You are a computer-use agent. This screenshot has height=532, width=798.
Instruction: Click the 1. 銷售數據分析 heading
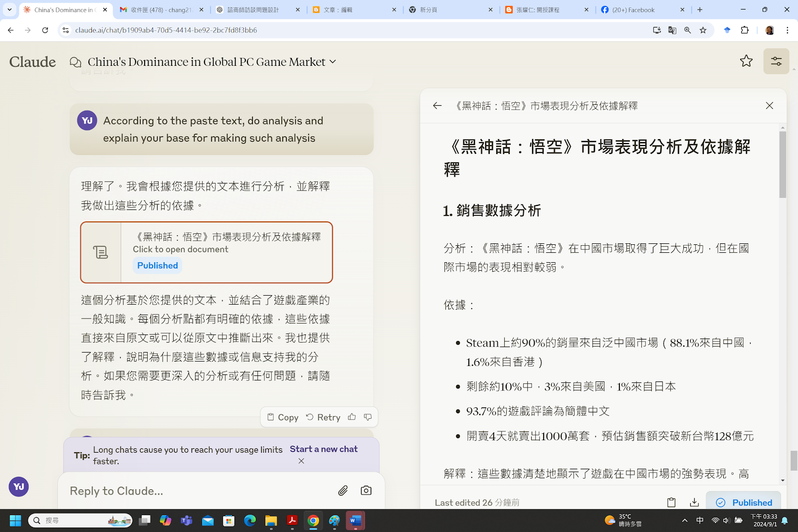(492, 210)
